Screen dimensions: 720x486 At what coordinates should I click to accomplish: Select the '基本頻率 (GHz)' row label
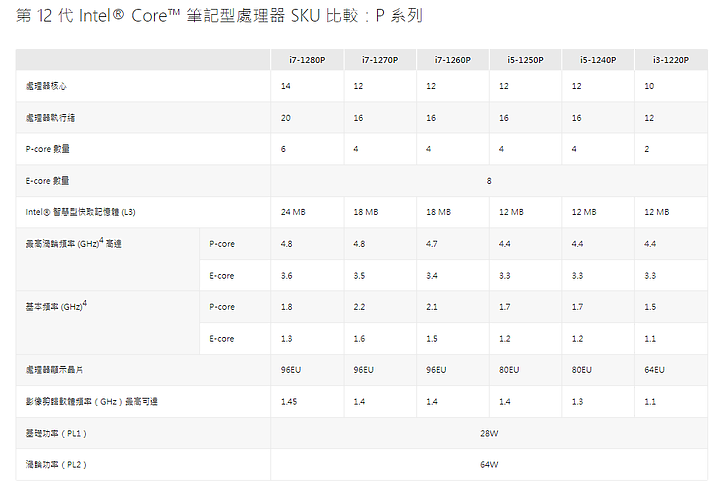tap(56, 306)
